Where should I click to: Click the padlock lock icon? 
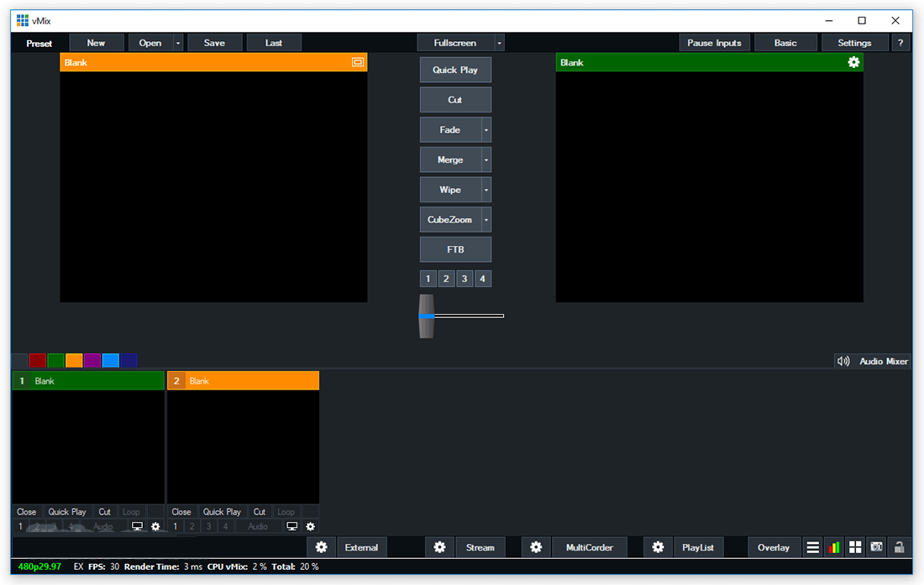pyautogui.click(x=899, y=547)
